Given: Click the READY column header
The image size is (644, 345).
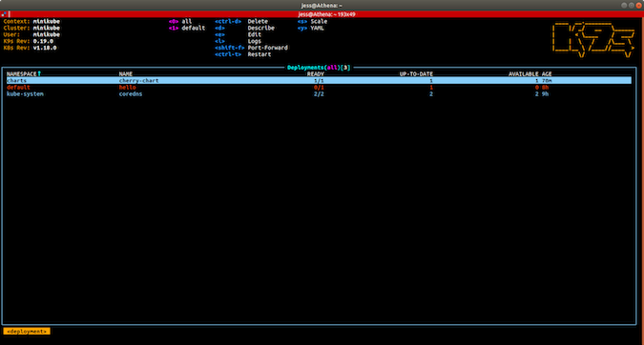Looking at the screenshot, I should click(x=316, y=73).
